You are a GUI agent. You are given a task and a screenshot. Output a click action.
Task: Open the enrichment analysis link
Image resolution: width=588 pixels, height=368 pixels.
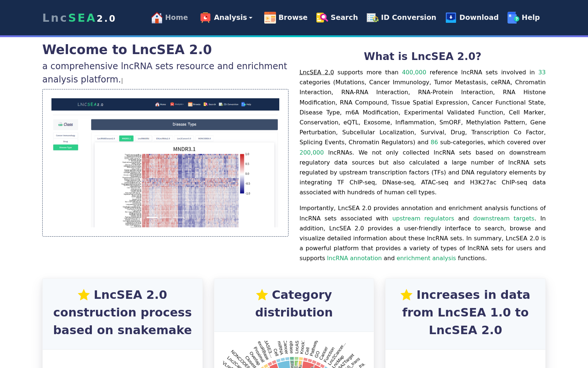[426, 258]
